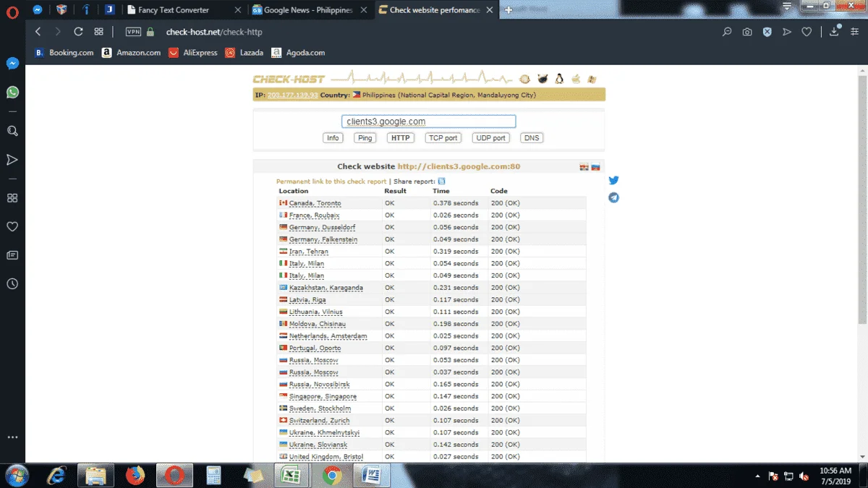The width and height of the screenshot is (868, 488).
Task: Open the start page grid button
Action: (x=99, y=32)
